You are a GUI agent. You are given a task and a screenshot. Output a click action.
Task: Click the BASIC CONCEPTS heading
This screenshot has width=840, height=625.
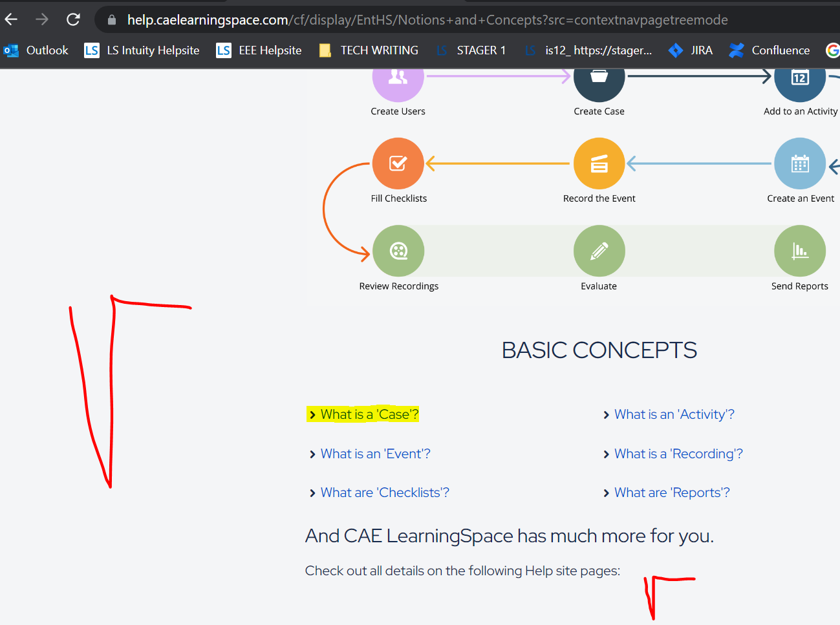[599, 350]
